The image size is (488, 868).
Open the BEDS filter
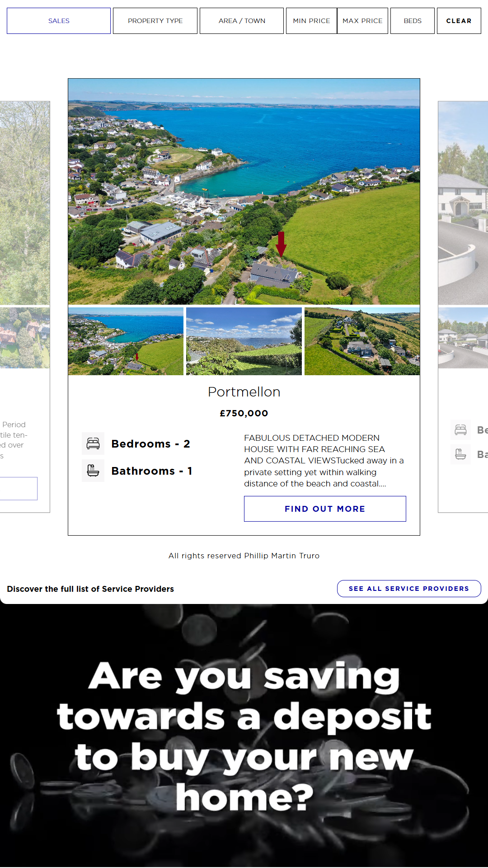(x=413, y=21)
